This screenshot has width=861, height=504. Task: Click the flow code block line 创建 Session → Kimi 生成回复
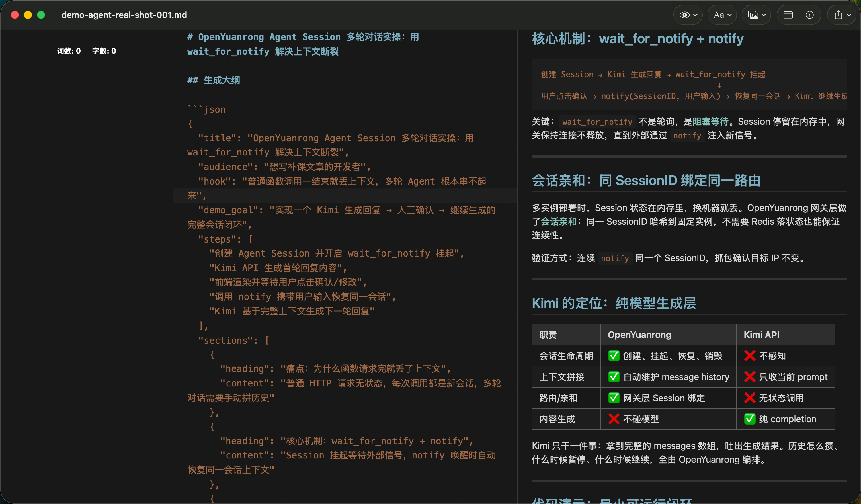point(653,75)
